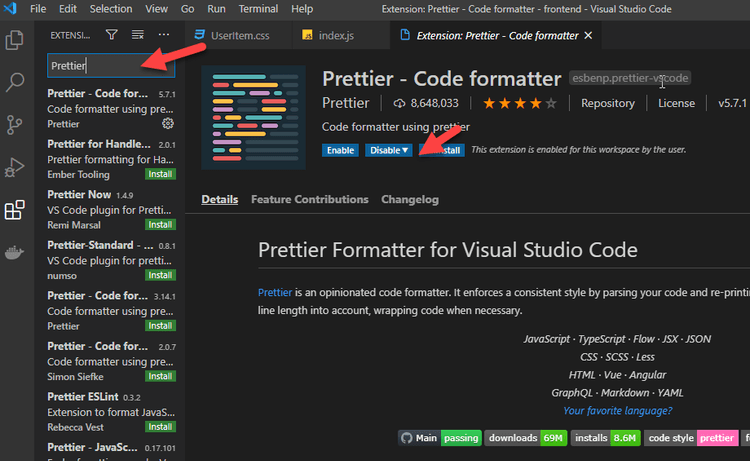Click the Uninstall button
Screen dimensions: 750x461
pos(441,150)
